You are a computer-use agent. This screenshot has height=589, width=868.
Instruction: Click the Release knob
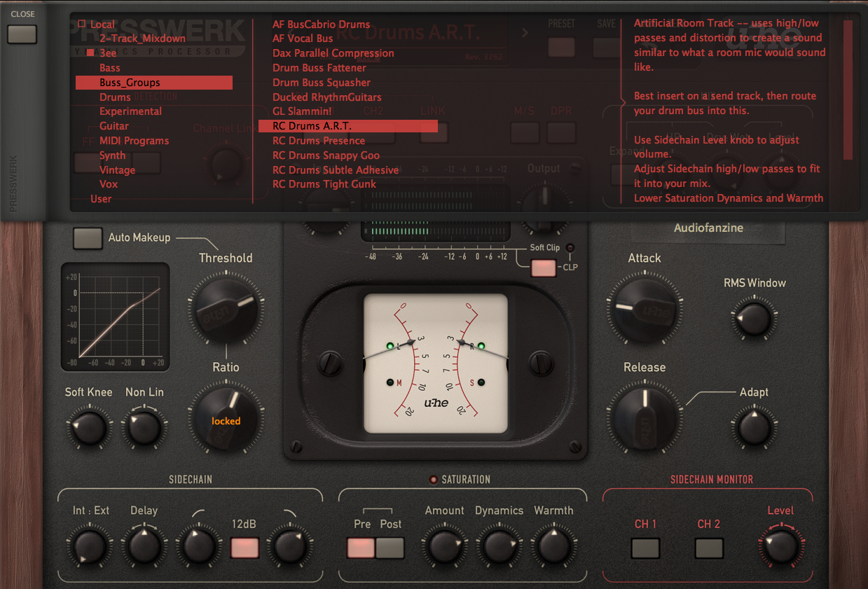644,418
